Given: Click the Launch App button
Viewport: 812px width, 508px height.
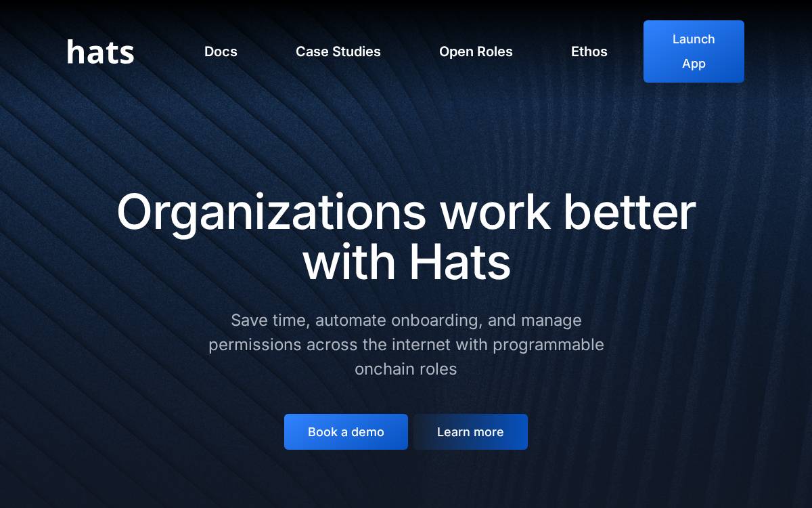Looking at the screenshot, I should (694, 51).
